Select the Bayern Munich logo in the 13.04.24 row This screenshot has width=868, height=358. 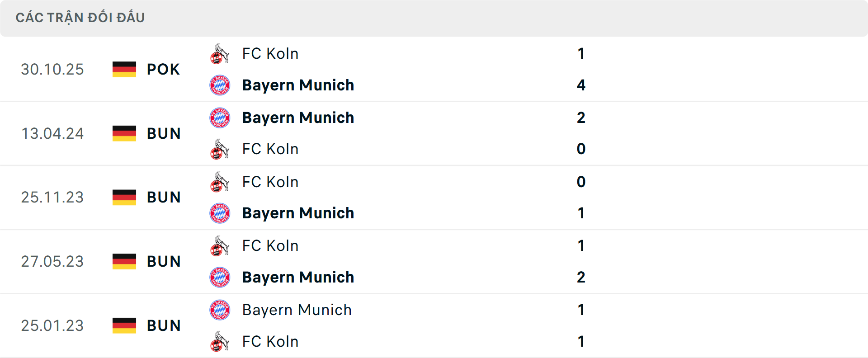tap(220, 118)
